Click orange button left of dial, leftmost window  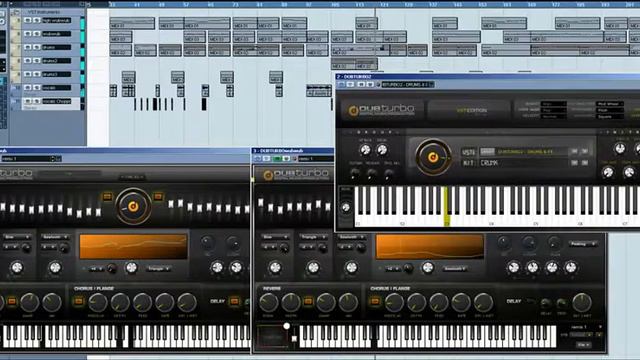click(x=107, y=197)
